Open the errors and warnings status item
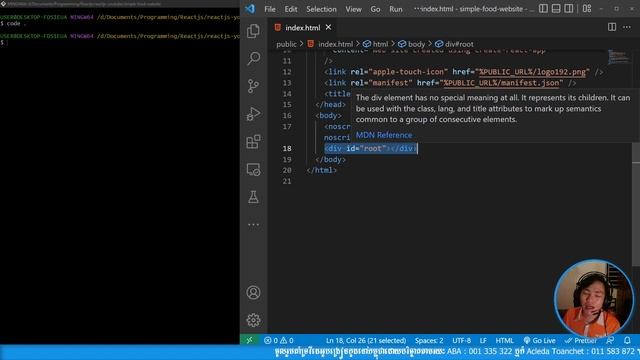The width and height of the screenshot is (640, 360). [279, 340]
